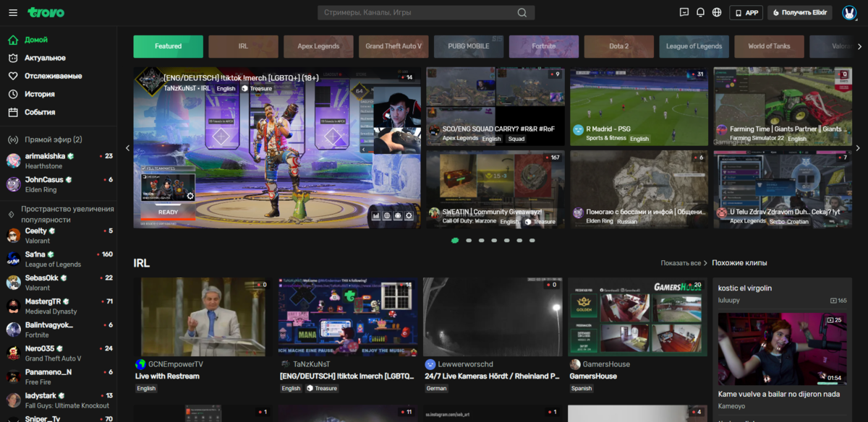
Task: Select the IRL category tab
Action: (243, 46)
